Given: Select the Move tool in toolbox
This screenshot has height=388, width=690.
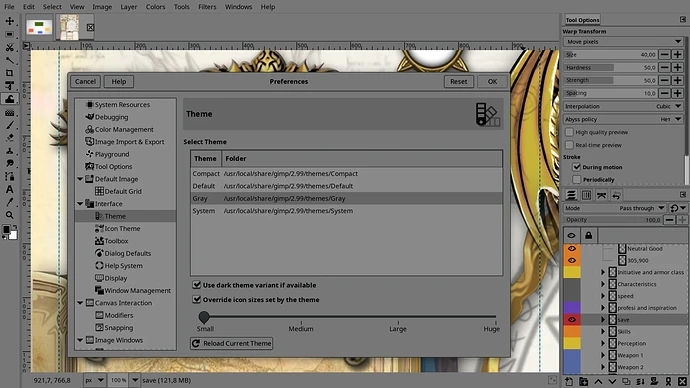Looking at the screenshot, I should point(9,21).
